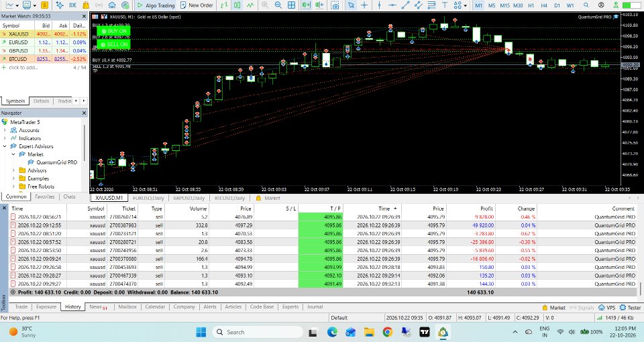
Task: Draw a vertical line on chart
Action: [379, 5]
